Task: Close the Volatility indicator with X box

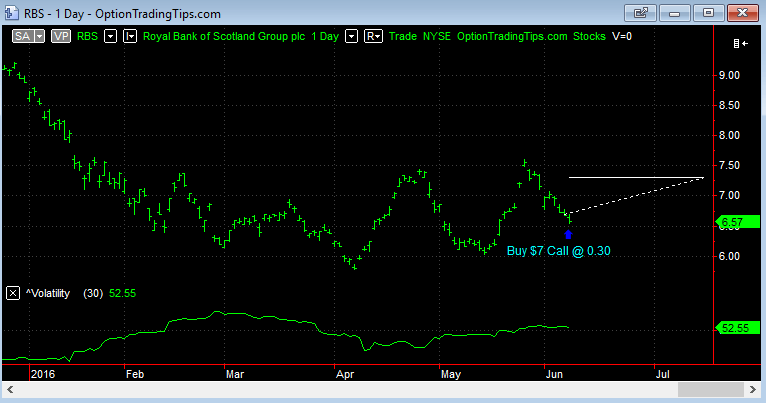Action: point(13,293)
